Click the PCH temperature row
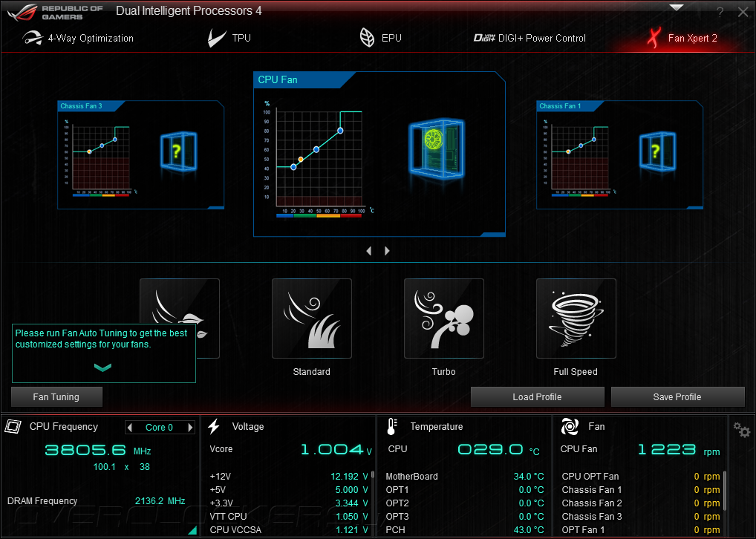The height and width of the screenshot is (539, 756). coord(465,530)
